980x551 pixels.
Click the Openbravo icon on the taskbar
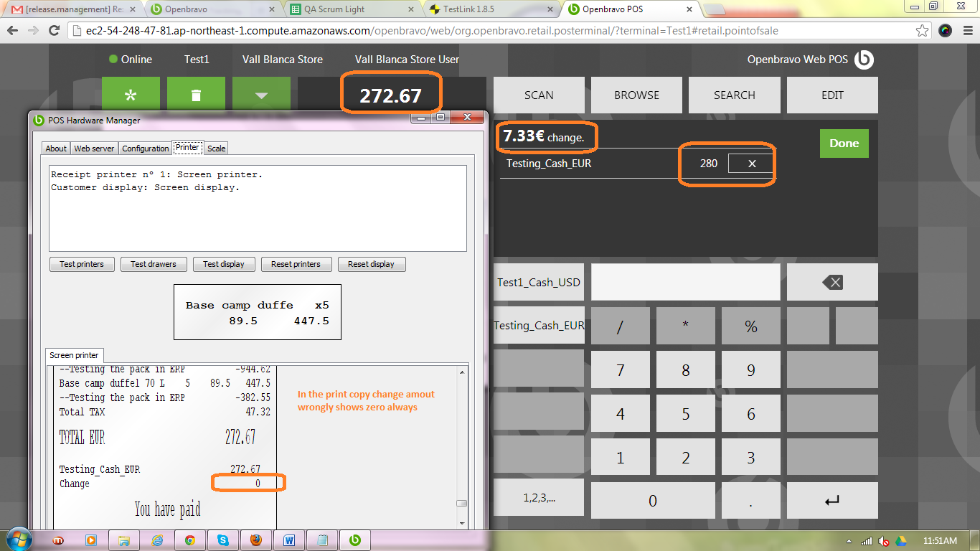(x=355, y=540)
